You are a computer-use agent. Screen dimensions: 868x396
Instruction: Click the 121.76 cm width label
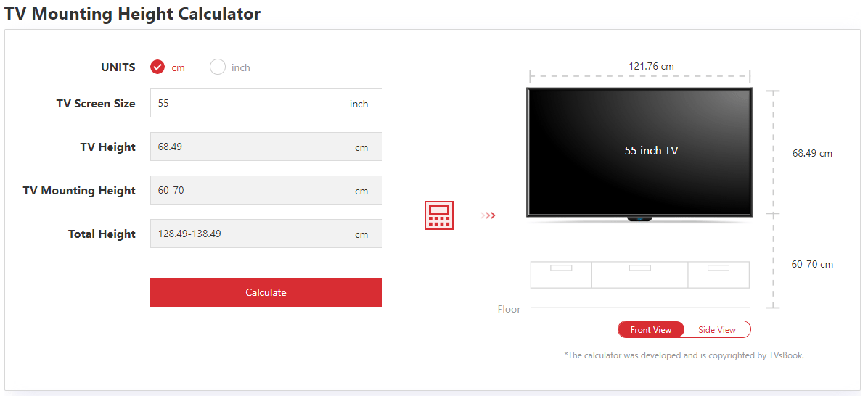(x=652, y=67)
